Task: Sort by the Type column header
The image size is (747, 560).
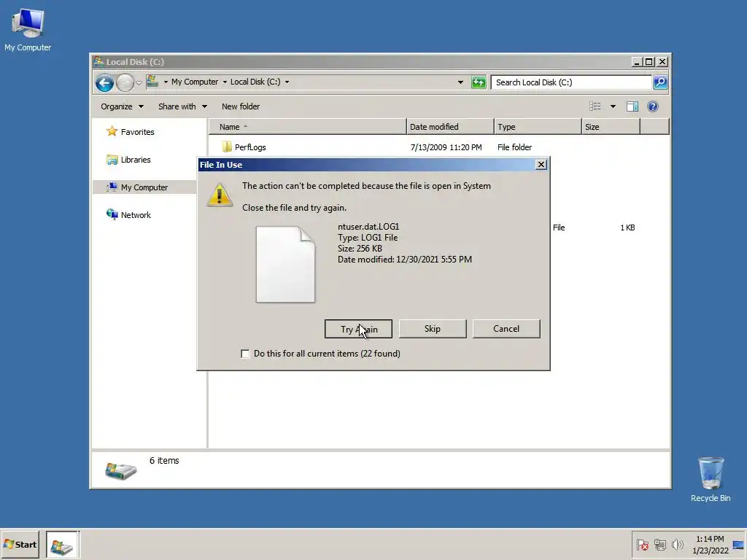Action: click(538, 127)
